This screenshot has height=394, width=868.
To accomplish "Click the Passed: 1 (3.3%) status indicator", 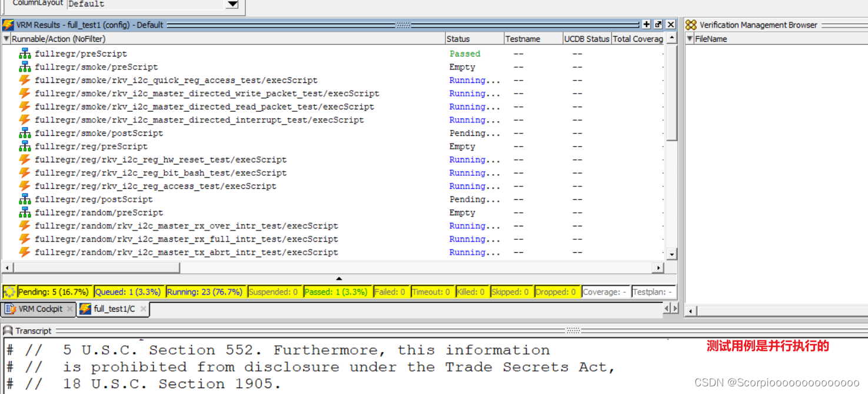I will [x=337, y=292].
